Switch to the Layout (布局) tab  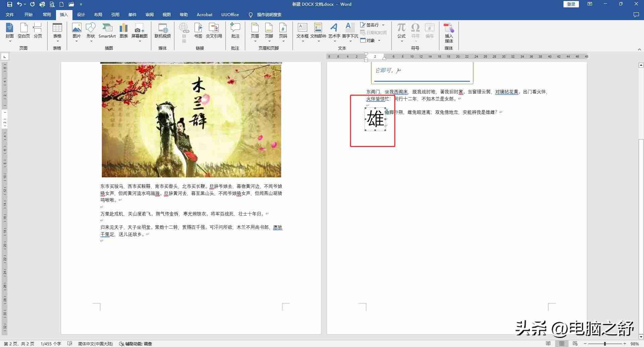[98, 14]
